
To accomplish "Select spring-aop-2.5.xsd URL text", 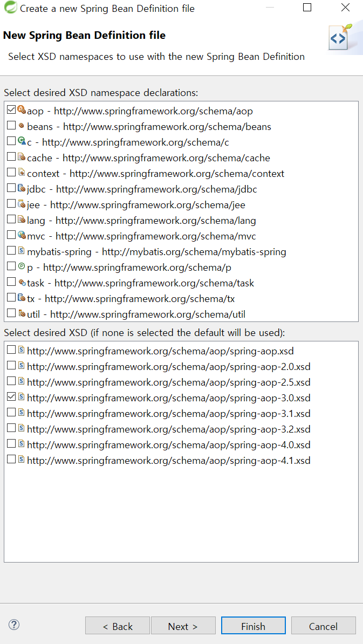I will click(168, 382).
